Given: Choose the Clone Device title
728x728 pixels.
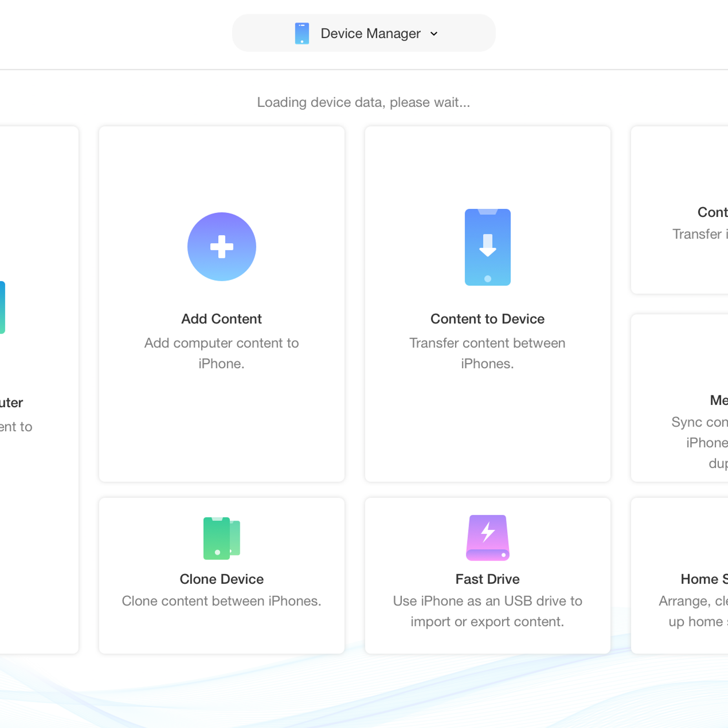Looking at the screenshot, I should tap(222, 579).
